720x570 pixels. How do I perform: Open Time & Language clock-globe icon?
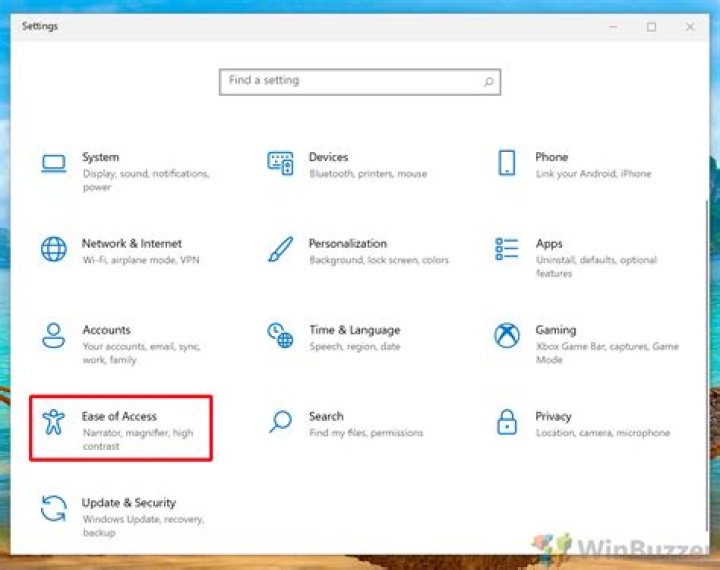[280, 335]
